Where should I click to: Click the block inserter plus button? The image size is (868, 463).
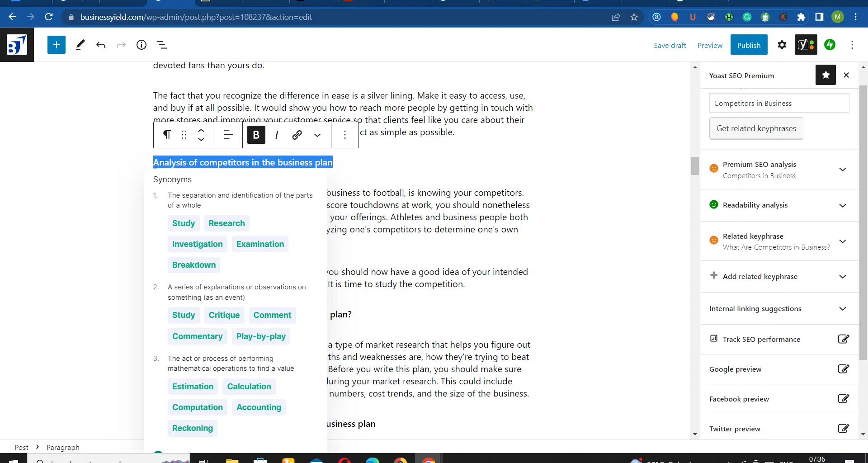coord(57,45)
